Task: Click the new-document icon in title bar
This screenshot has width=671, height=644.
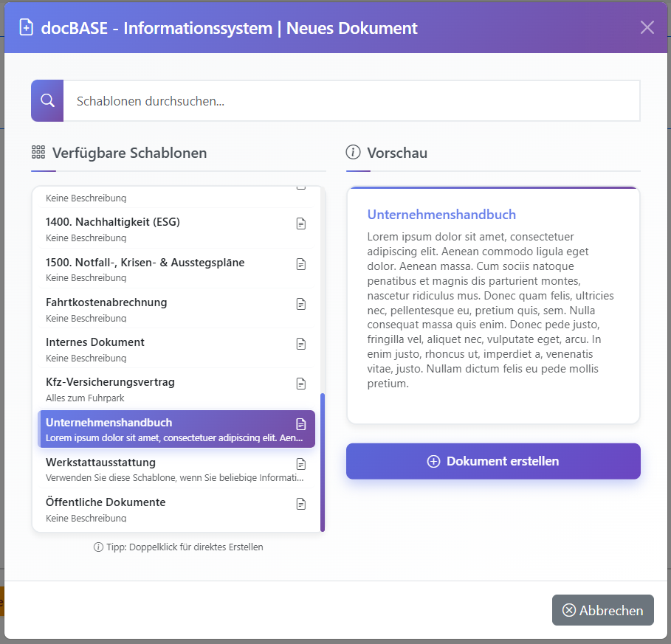Action: [x=27, y=28]
